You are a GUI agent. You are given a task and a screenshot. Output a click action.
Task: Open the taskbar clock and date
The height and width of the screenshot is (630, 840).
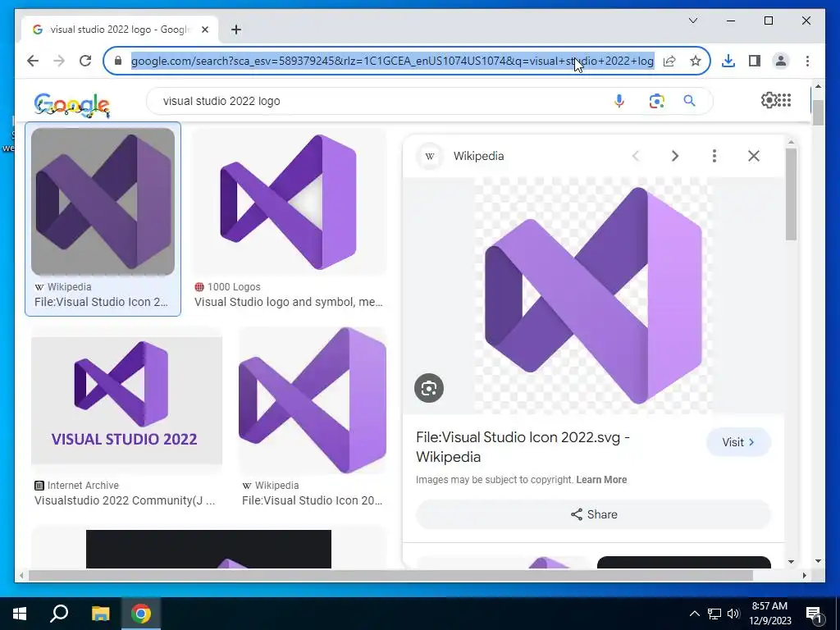tap(769, 614)
